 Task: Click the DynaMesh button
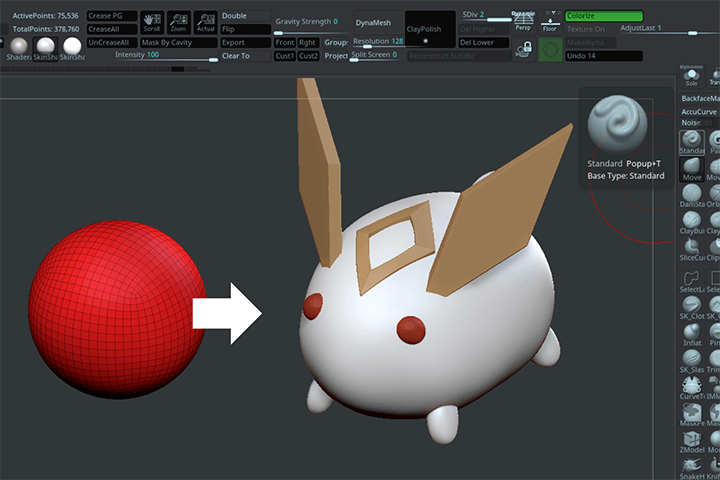pos(378,23)
